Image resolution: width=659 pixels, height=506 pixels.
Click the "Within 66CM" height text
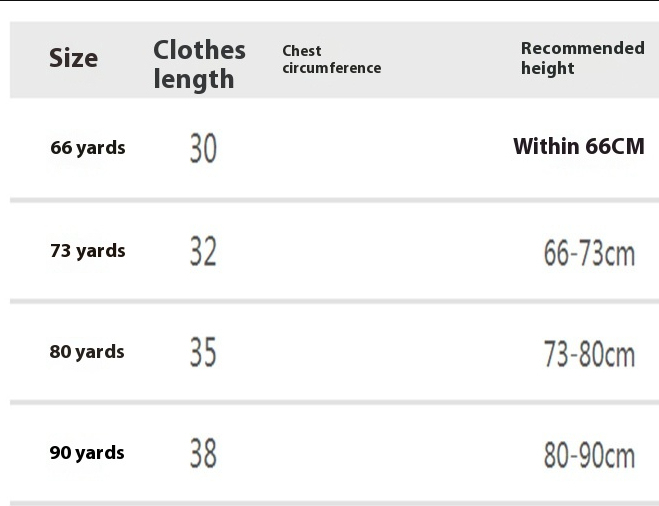(579, 147)
